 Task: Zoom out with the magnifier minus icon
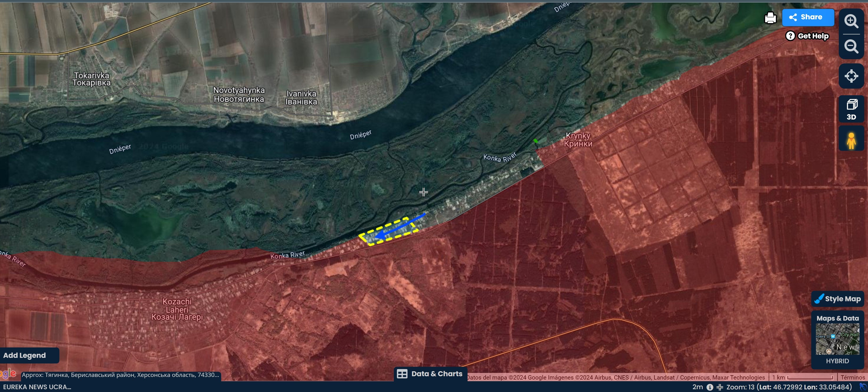(851, 46)
